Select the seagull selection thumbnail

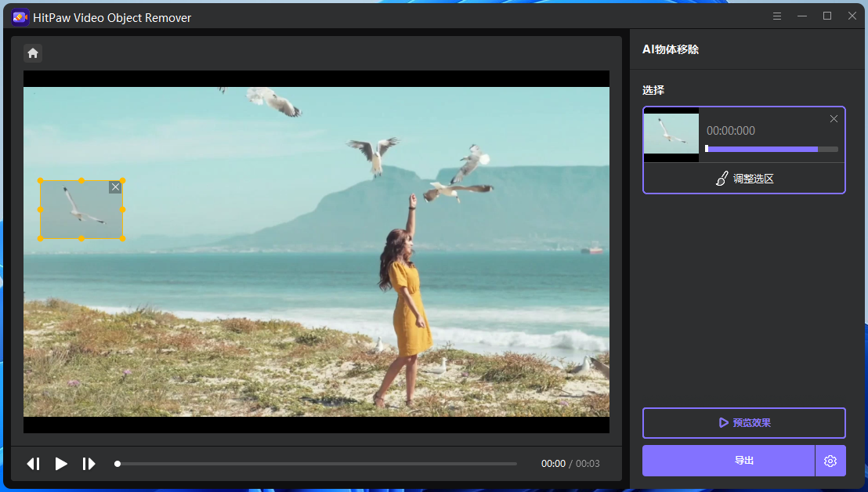[x=671, y=135]
